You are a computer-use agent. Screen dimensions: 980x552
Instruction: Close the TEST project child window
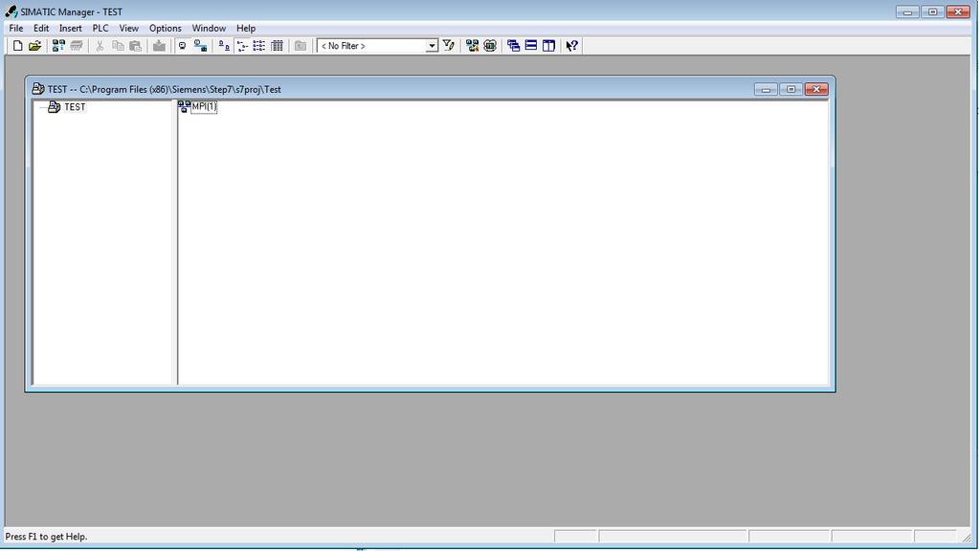click(x=816, y=89)
